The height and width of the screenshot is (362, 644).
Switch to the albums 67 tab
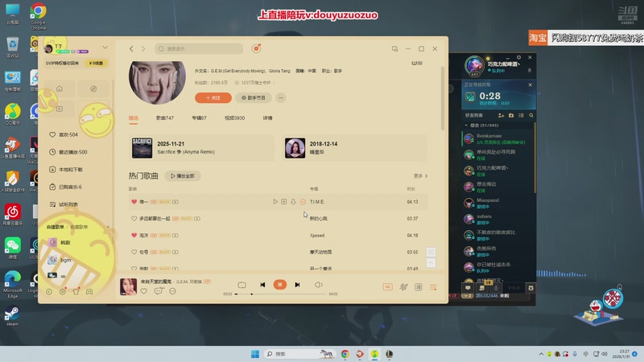(x=199, y=117)
